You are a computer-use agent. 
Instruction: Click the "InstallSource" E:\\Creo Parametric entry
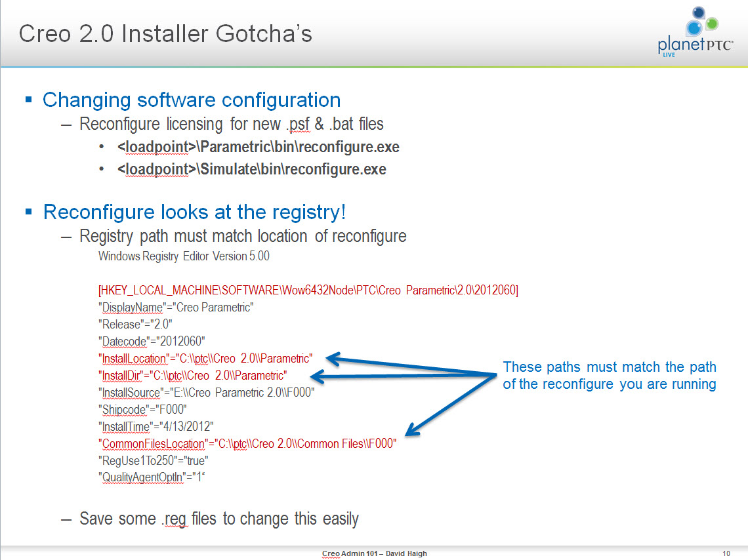tap(207, 393)
